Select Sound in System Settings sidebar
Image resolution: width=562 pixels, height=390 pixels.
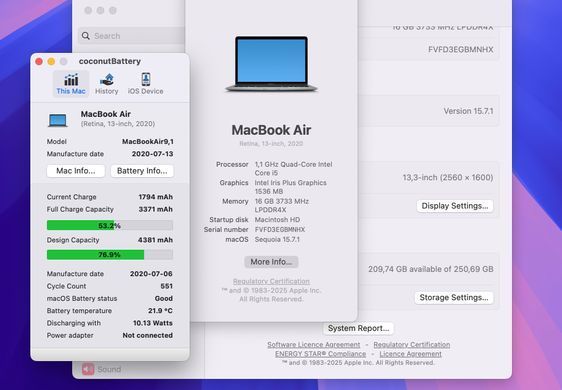pyautogui.click(x=102, y=369)
